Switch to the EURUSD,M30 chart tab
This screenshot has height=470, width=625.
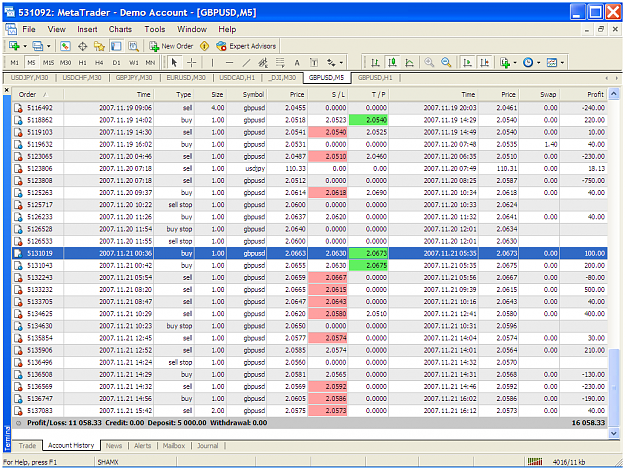(x=186, y=77)
